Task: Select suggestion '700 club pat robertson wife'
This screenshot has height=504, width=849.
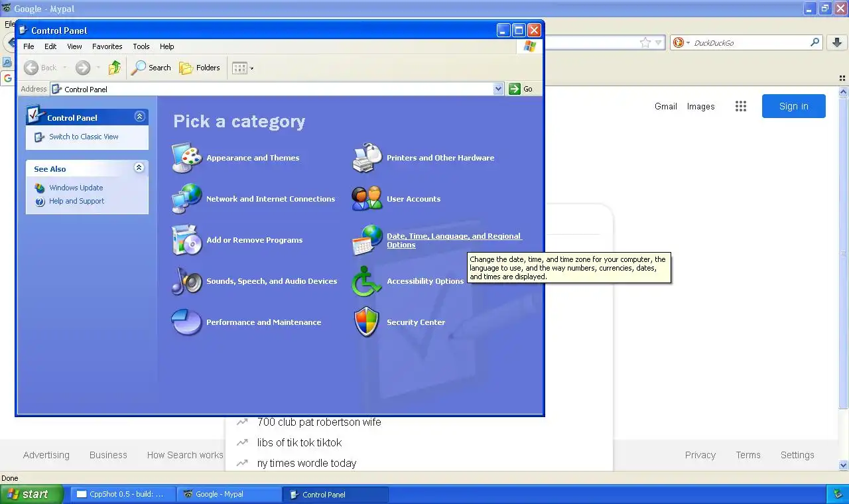Action: pyautogui.click(x=319, y=422)
